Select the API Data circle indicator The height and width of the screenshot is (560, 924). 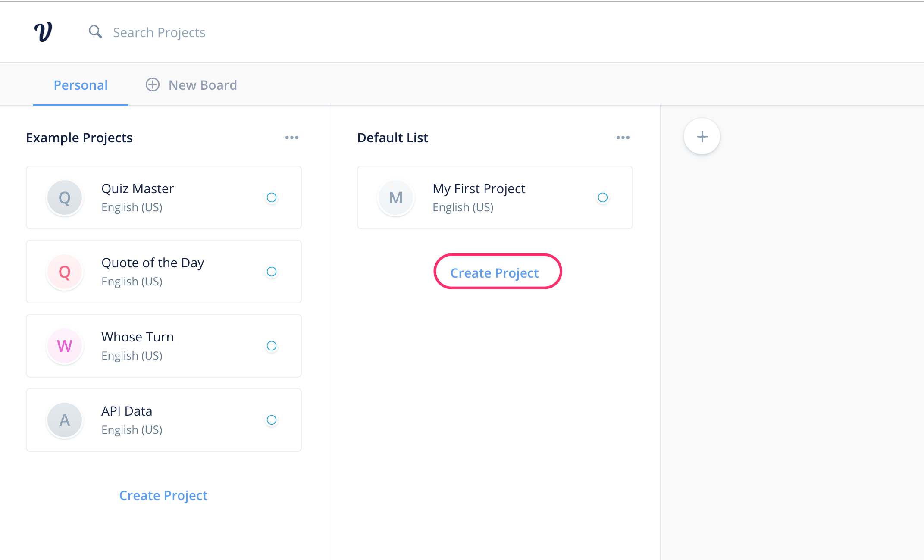tap(272, 420)
